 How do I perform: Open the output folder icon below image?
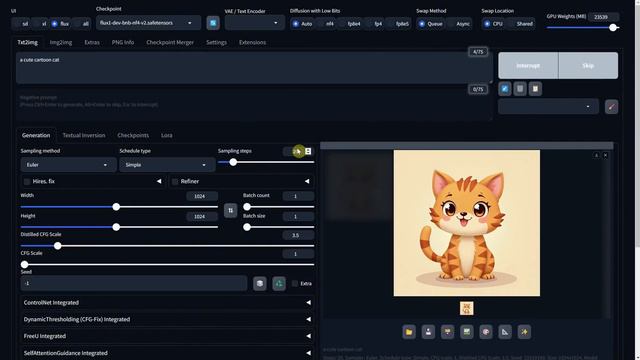[409, 332]
